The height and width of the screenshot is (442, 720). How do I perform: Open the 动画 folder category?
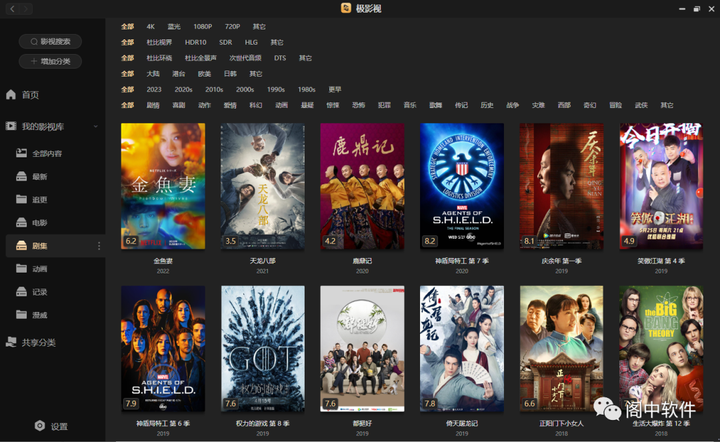tap(22, 268)
